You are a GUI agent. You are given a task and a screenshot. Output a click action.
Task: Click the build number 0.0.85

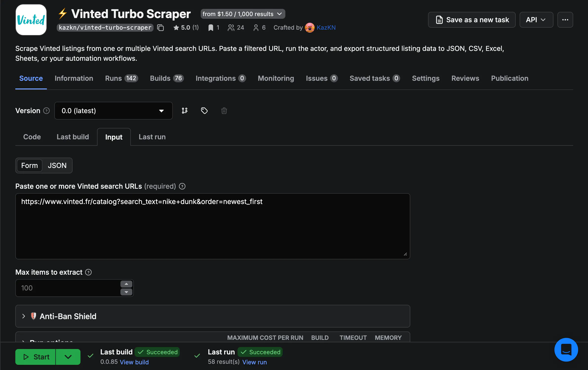109,362
